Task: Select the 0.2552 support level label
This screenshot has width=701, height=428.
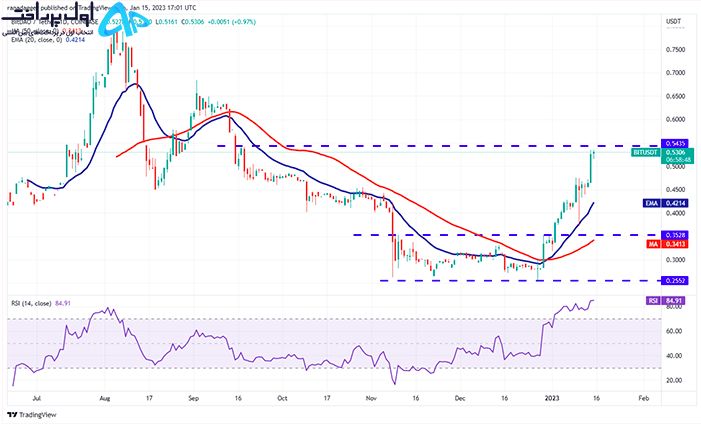Action: click(675, 280)
